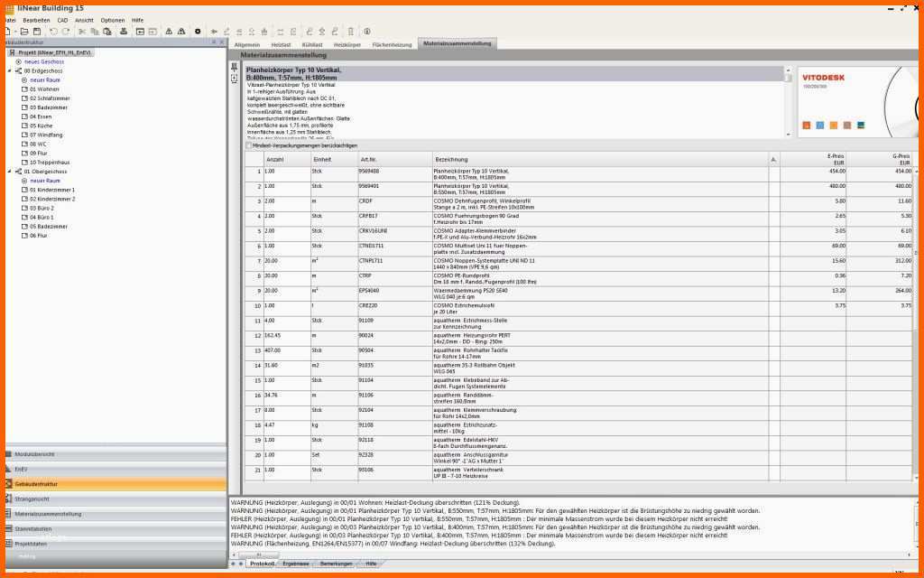Toggle Mindest-Verpackungsmengen berücksichtigen checkbox

click(x=249, y=145)
